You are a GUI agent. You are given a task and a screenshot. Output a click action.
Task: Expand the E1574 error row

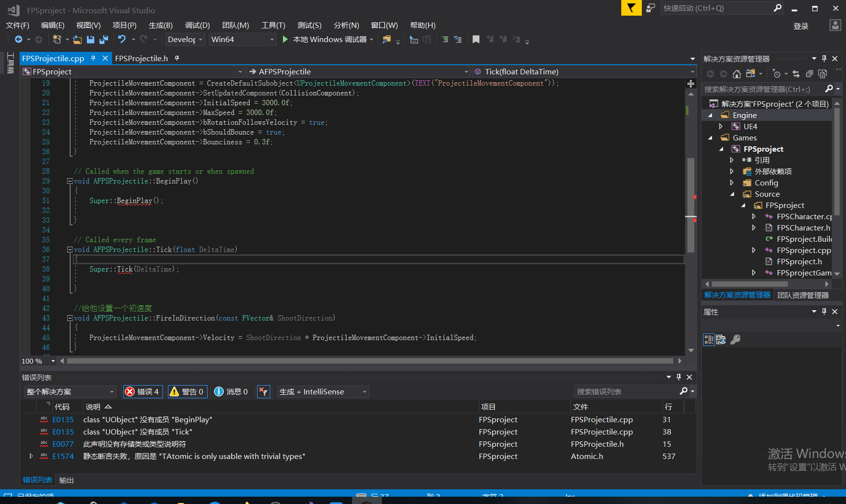coord(31,456)
